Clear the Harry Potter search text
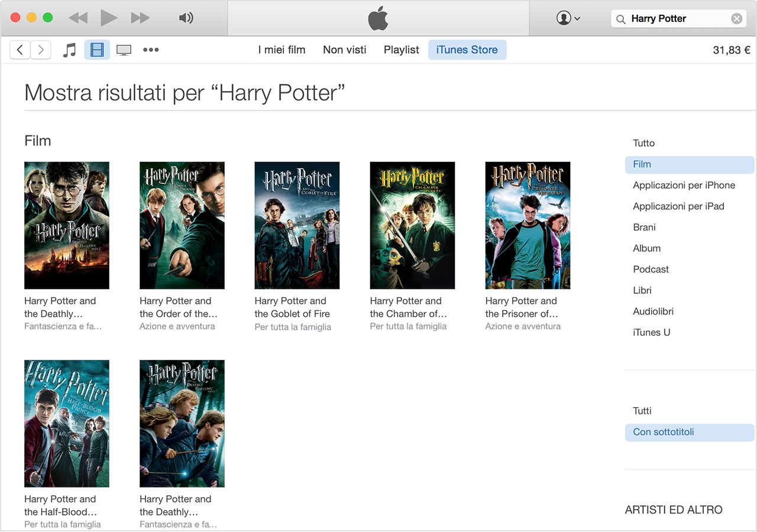Viewport: 757px width, 532px height. pos(736,18)
